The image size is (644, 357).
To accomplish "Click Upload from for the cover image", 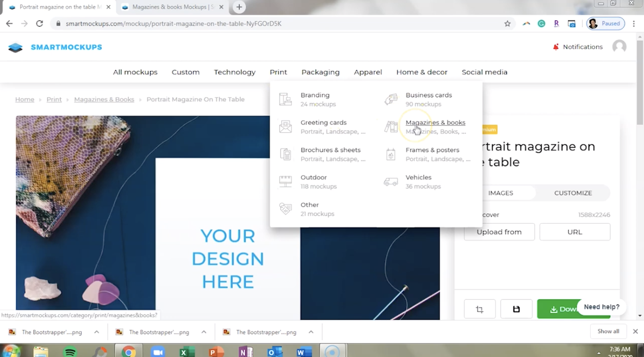I will (499, 231).
